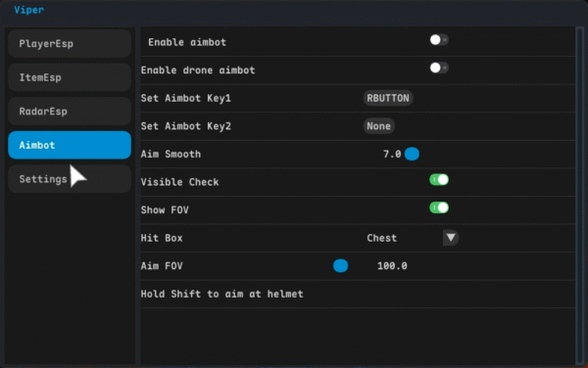
Task: Click the vertical scrollbar on right edge
Action: pos(580,196)
